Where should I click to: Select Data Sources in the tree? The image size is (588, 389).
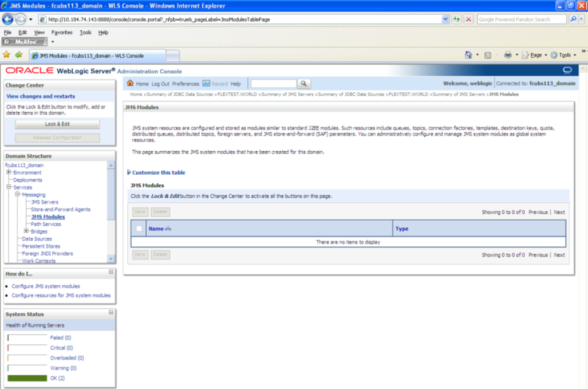click(37, 238)
